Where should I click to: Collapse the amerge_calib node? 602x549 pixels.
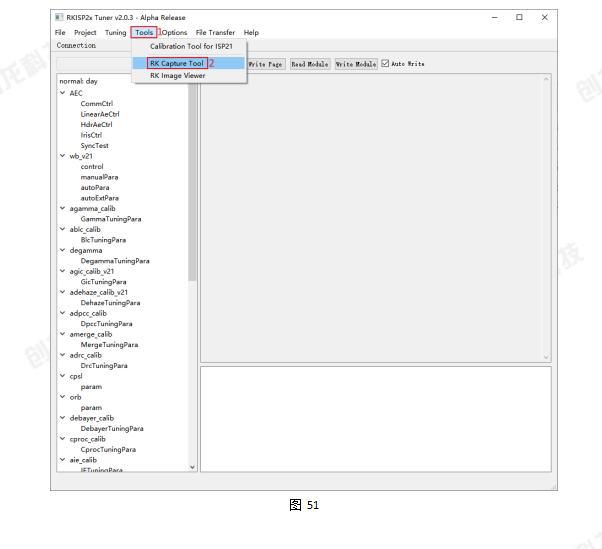click(x=63, y=334)
